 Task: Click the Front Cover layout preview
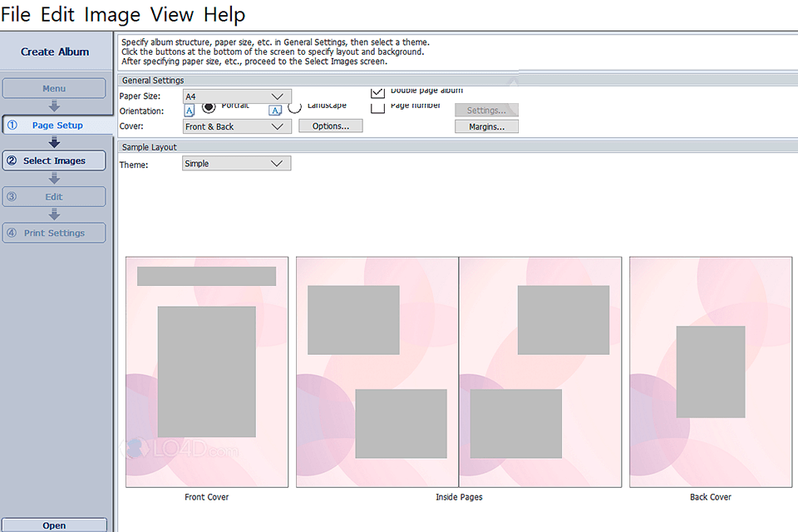[x=206, y=372]
